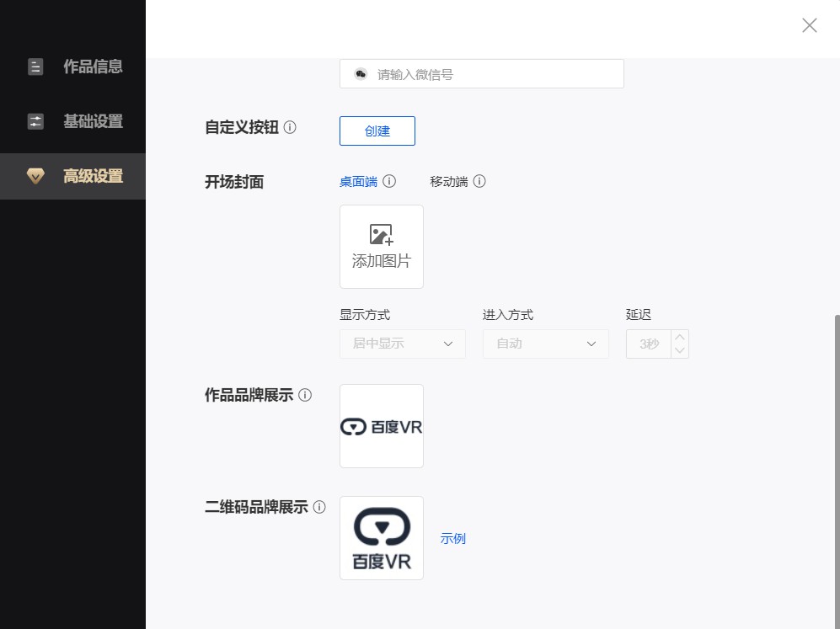Focus the 请输入微信号 input field
This screenshot has height=629, width=840.
click(482, 74)
